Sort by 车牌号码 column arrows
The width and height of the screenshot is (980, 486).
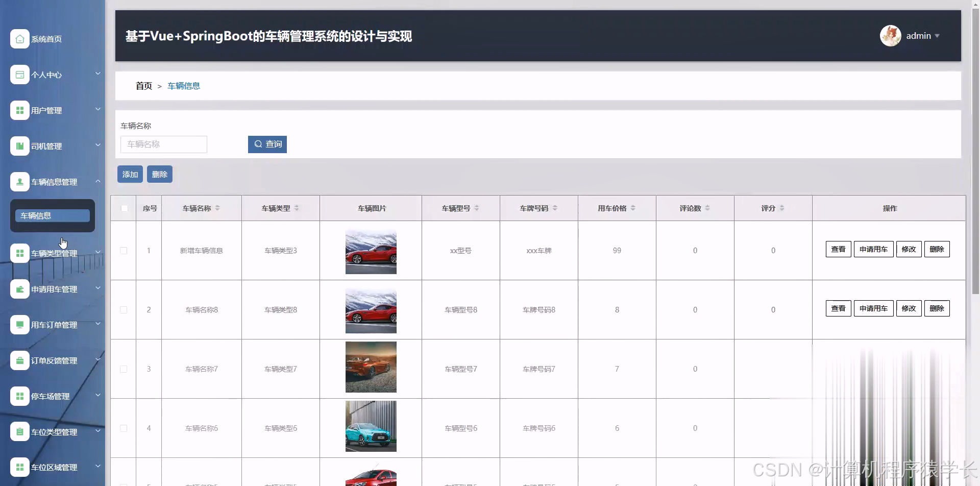[x=555, y=208]
